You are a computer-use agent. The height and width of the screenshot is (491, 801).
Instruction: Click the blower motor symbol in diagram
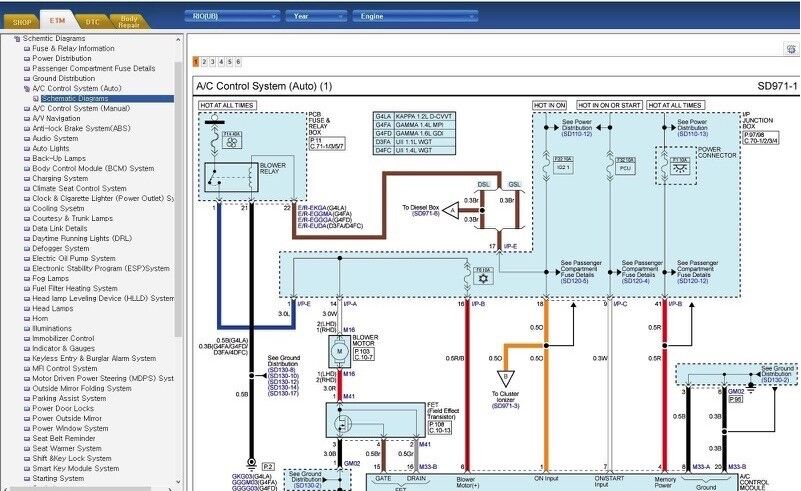pyautogui.click(x=338, y=351)
